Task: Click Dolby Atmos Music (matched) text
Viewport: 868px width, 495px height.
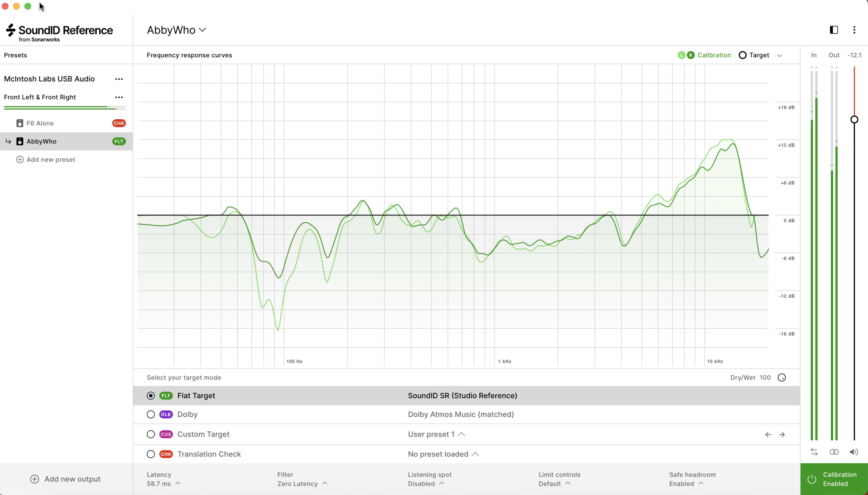Action: click(x=461, y=414)
